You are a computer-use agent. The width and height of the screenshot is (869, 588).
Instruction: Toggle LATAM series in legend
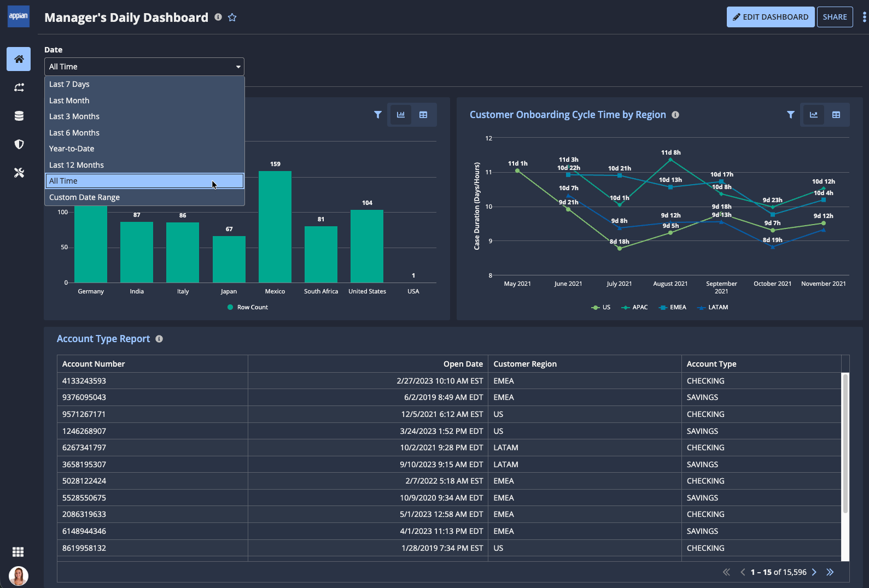713,307
